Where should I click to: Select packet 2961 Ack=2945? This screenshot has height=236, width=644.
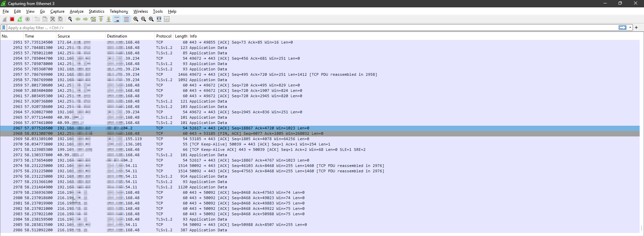(x=320, y=96)
